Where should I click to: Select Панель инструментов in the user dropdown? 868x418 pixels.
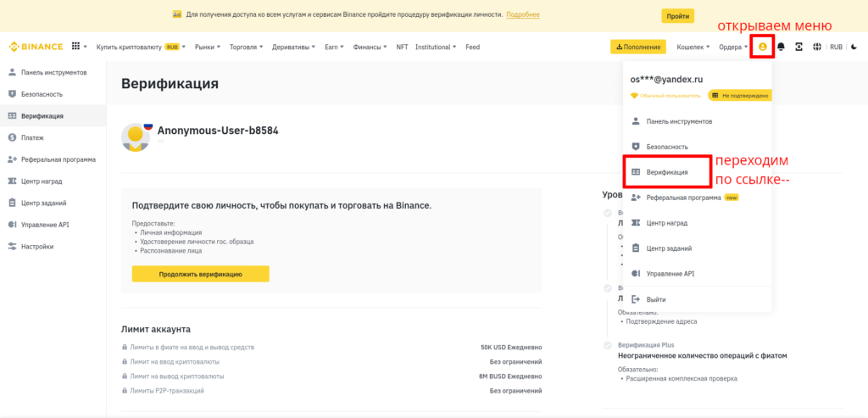click(x=697, y=121)
